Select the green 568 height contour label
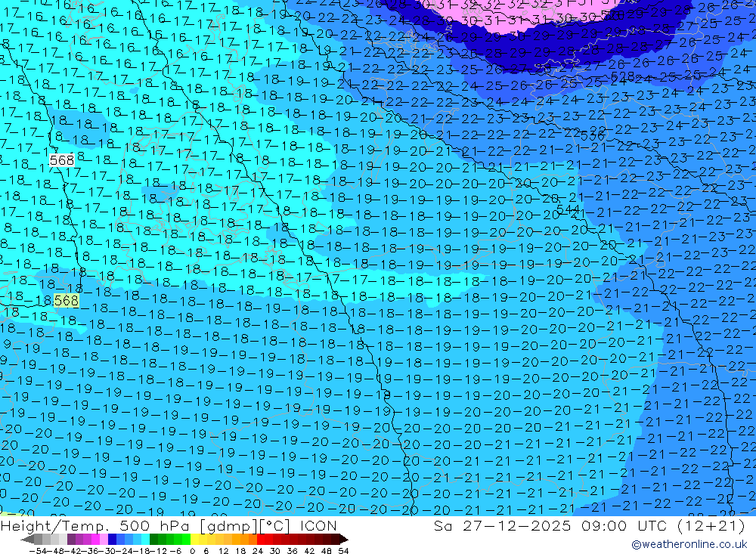The width and height of the screenshot is (756, 554). click(x=66, y=301)
